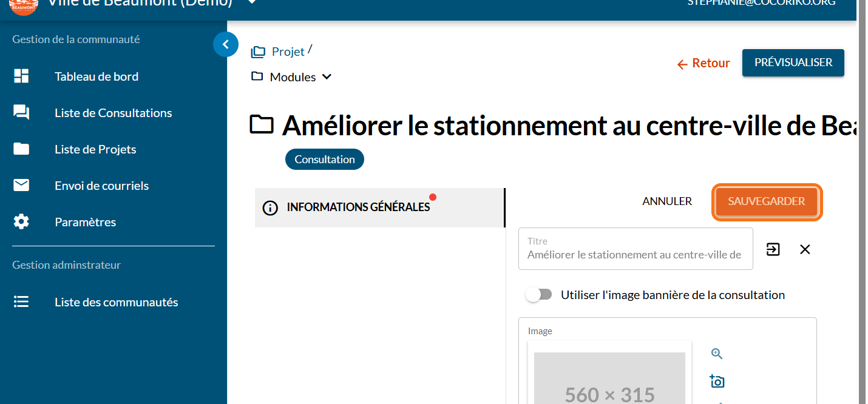Click the add photo camera icon
Viewport: 868px width, 404px height.
click(717, 381)
